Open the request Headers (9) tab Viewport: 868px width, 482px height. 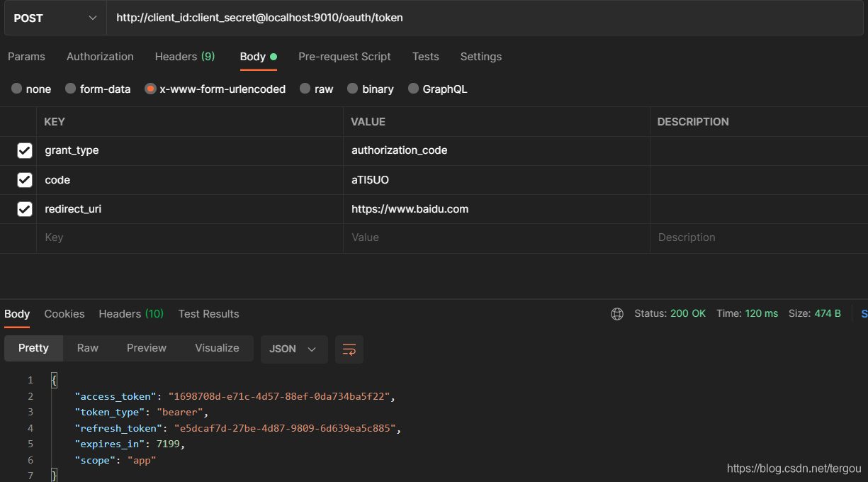[185, 57]
